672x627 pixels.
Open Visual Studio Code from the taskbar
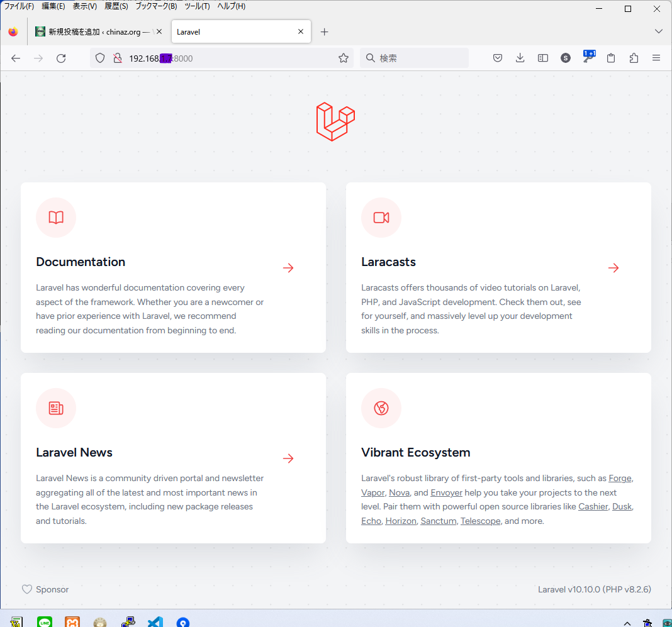tap(155, 622)
